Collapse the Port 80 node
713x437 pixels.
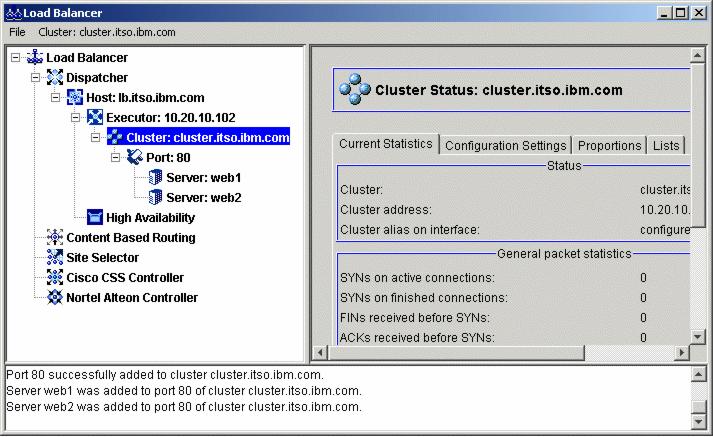point(115,158)
